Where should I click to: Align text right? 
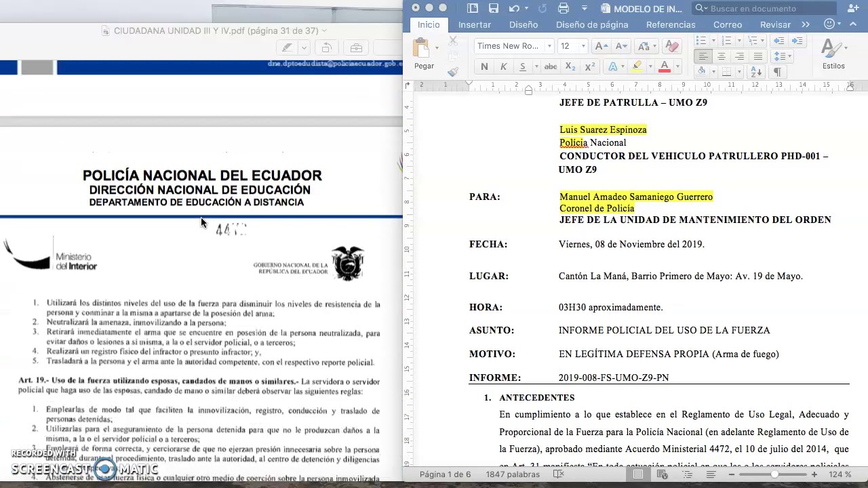coord(740,56)
